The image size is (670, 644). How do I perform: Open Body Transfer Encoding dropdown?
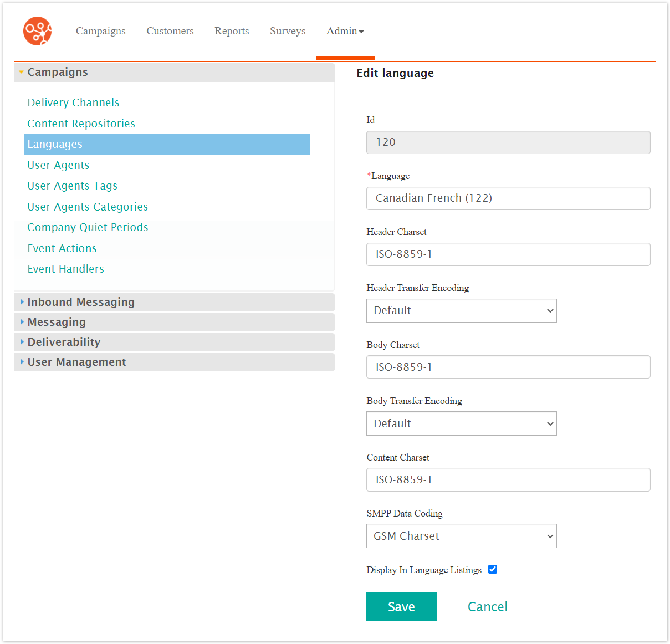click(461, 423)
